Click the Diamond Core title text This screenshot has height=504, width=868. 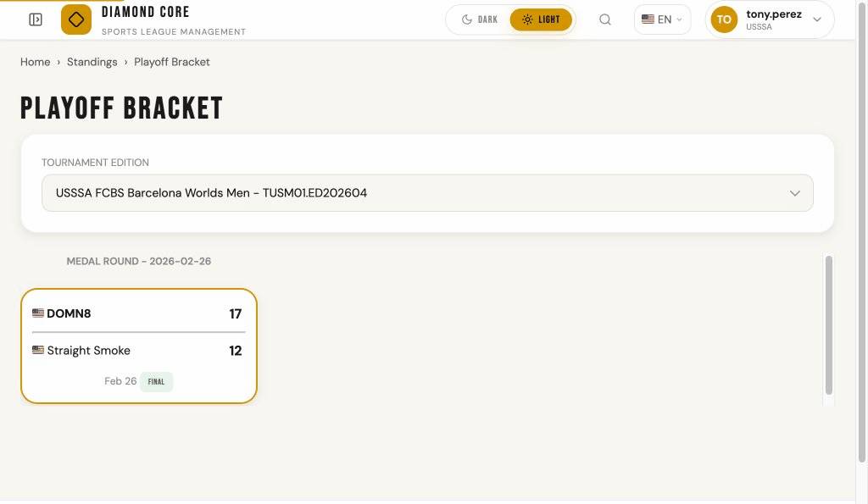click(146, 12)
